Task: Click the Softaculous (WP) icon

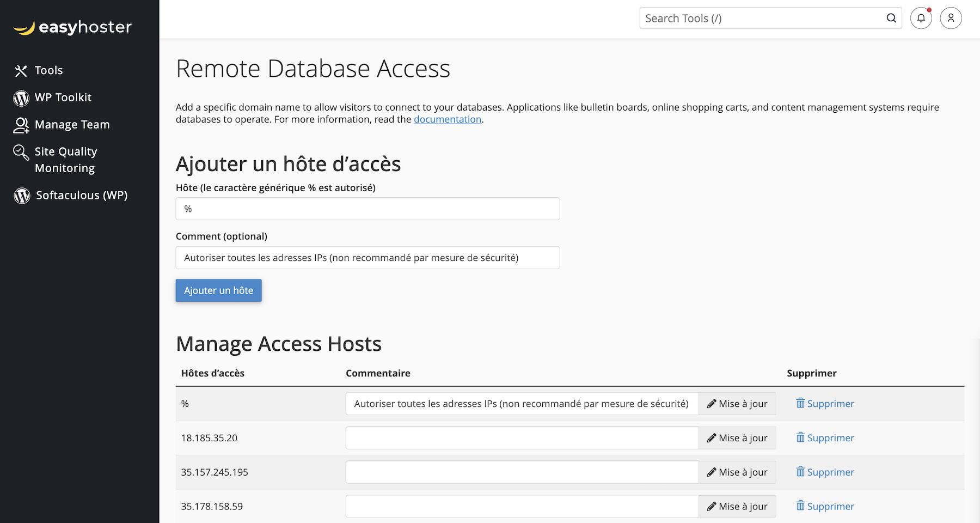Action: [22, 196]
